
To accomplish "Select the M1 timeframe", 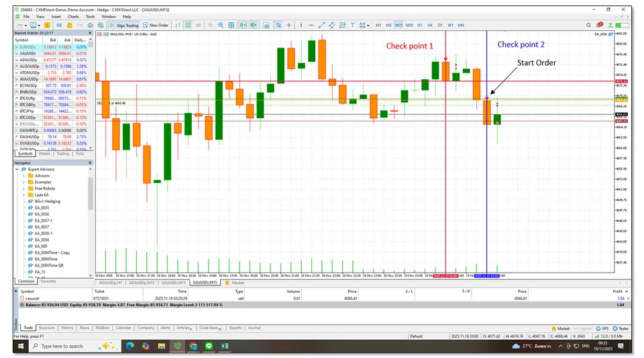I will coord(378,25).
